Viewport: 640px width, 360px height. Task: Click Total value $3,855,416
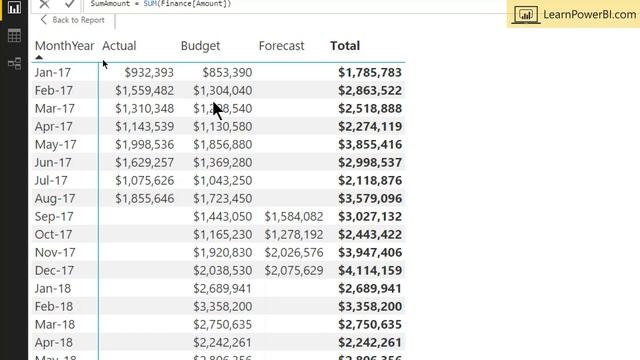pyautogui.click(x=370, y=144)
